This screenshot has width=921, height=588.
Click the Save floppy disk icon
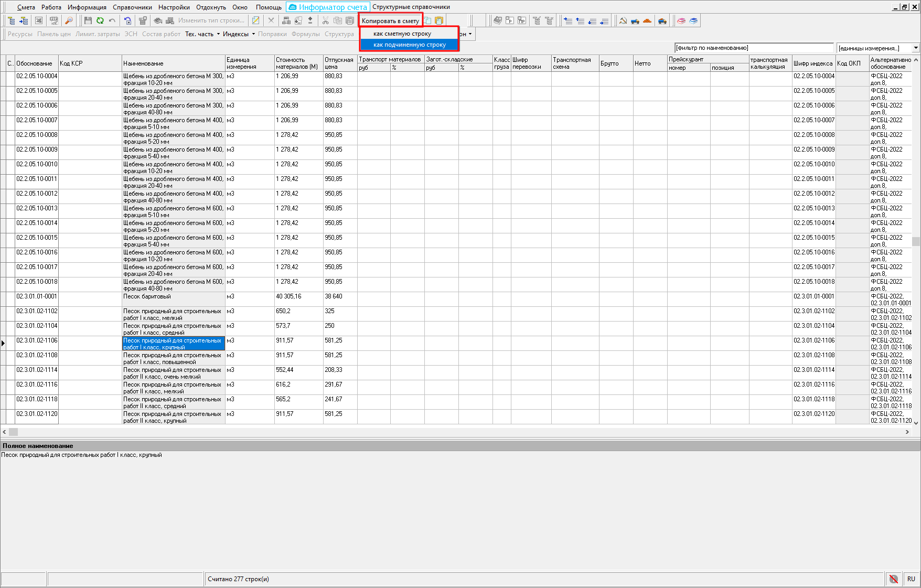coord(88,20)
